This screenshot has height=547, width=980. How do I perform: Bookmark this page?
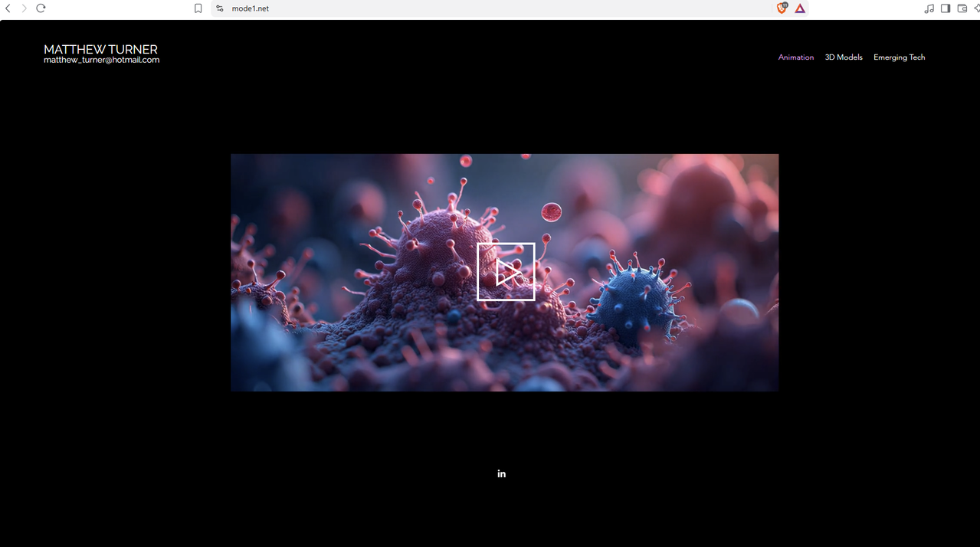[x=198, y=8]
